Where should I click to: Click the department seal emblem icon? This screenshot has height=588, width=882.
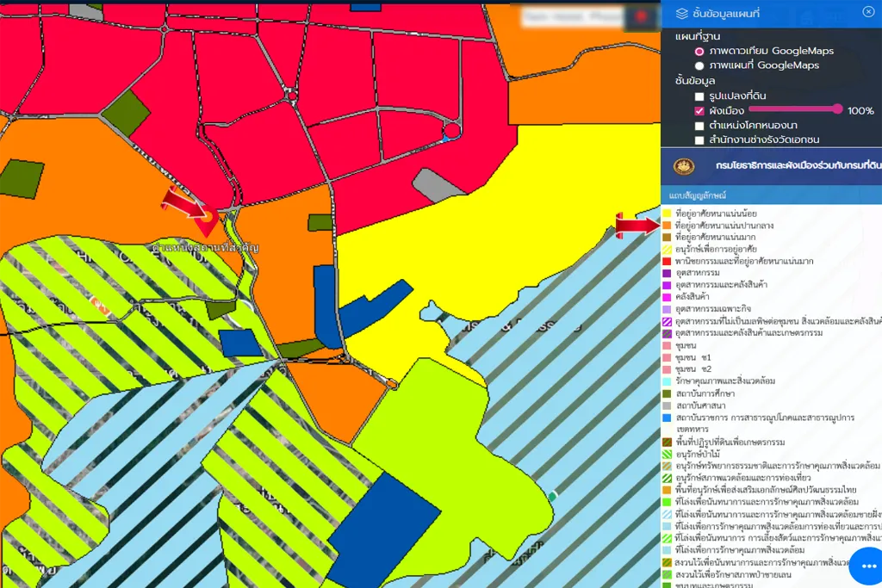(x=685, y=165)
